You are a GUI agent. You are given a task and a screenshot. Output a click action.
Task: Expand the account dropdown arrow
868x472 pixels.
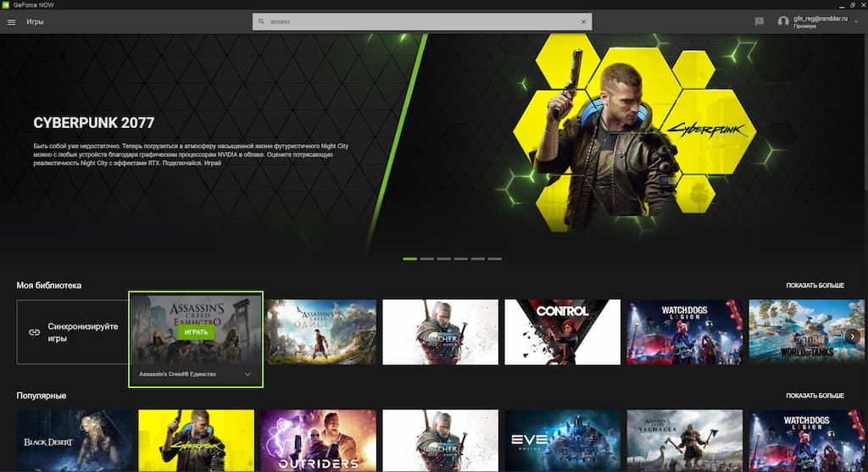click(x=856, y=21)
